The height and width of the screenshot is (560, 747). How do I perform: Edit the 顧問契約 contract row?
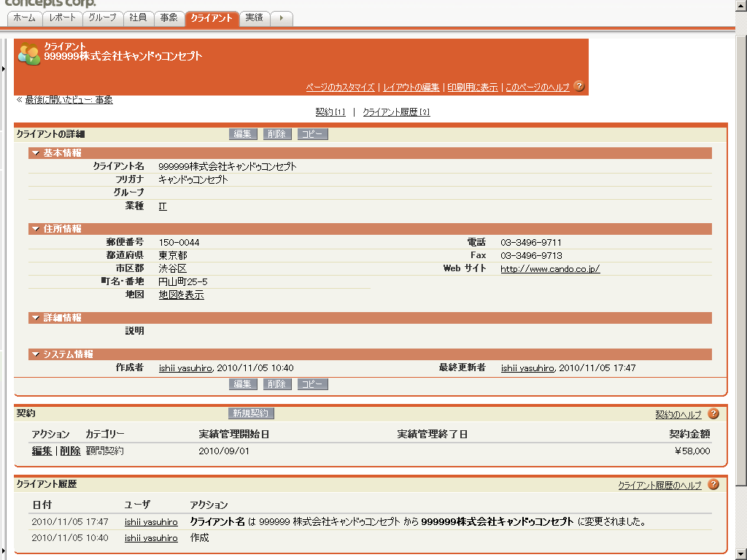point(42,451)
